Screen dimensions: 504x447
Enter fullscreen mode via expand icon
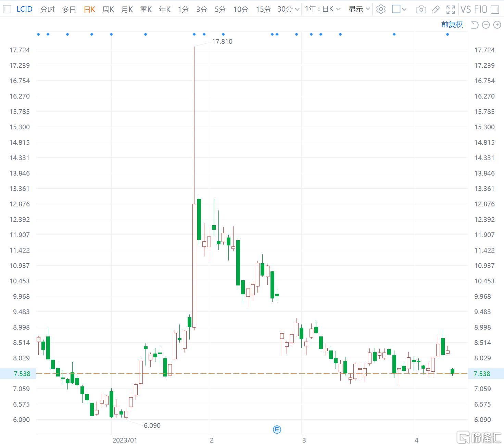(450, 9)
